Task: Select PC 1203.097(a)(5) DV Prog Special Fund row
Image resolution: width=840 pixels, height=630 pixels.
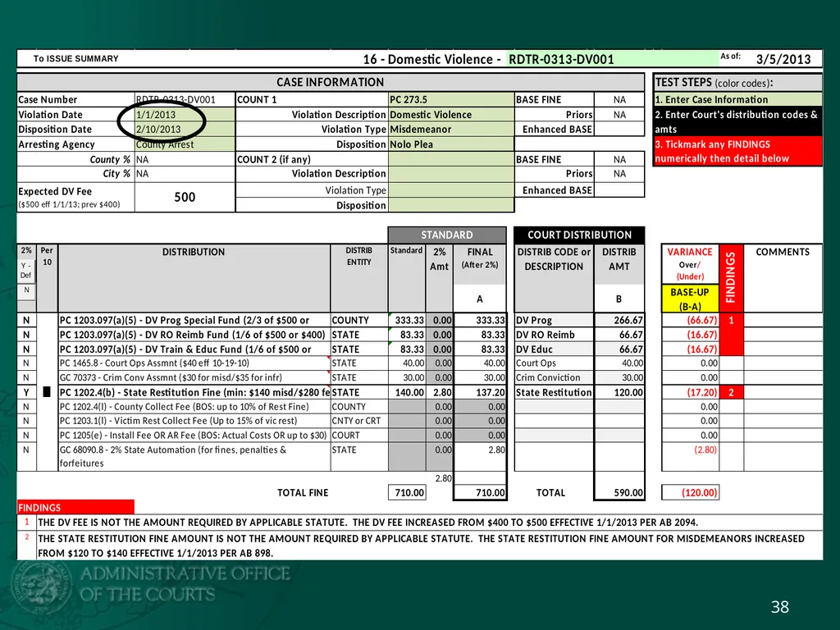Action: [x=194, y=321]
